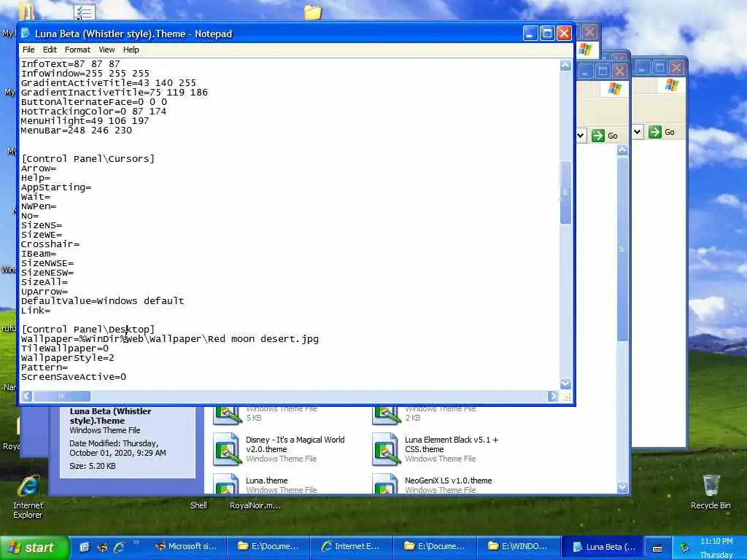Select the checklist icon on desktop top
The height and width of the screenshot is (560, 747).
(85, 12)
